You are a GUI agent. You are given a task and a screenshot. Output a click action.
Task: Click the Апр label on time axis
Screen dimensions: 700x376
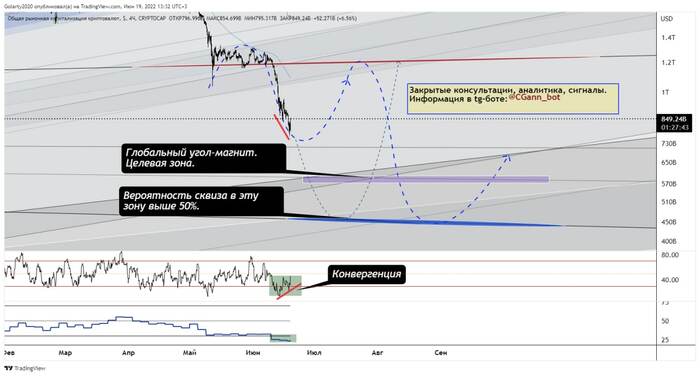tap(128, 353)
